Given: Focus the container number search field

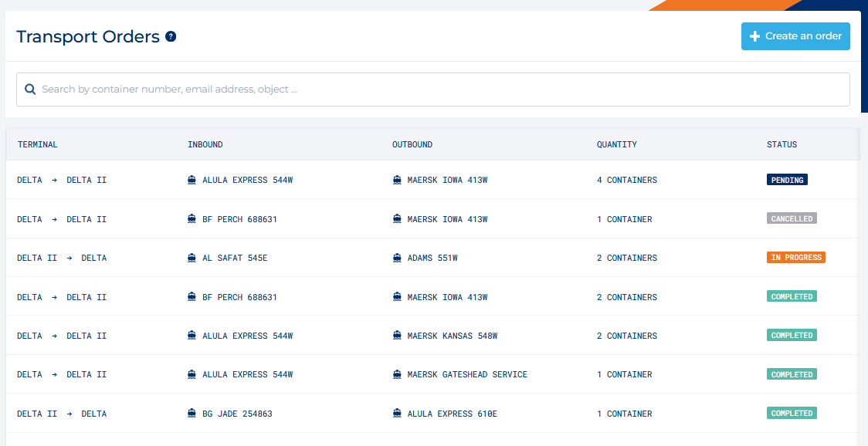Looking at the screenshot, I should (x=433, y=90).
